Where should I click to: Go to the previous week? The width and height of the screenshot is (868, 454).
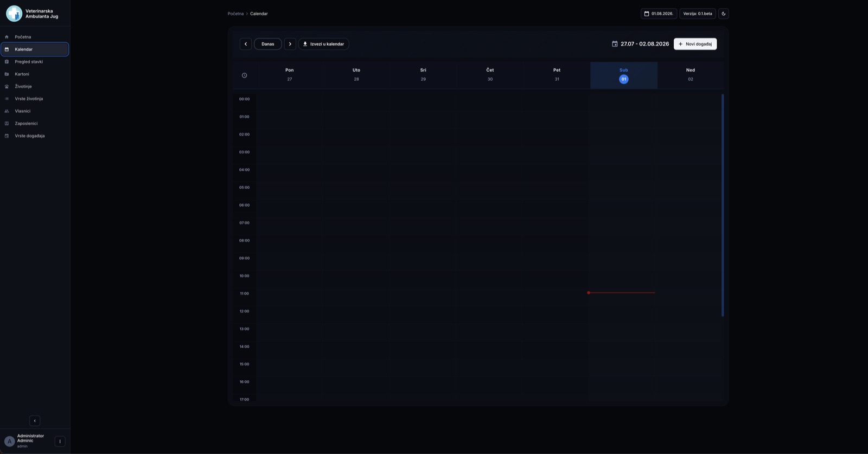tap(246, 44)
